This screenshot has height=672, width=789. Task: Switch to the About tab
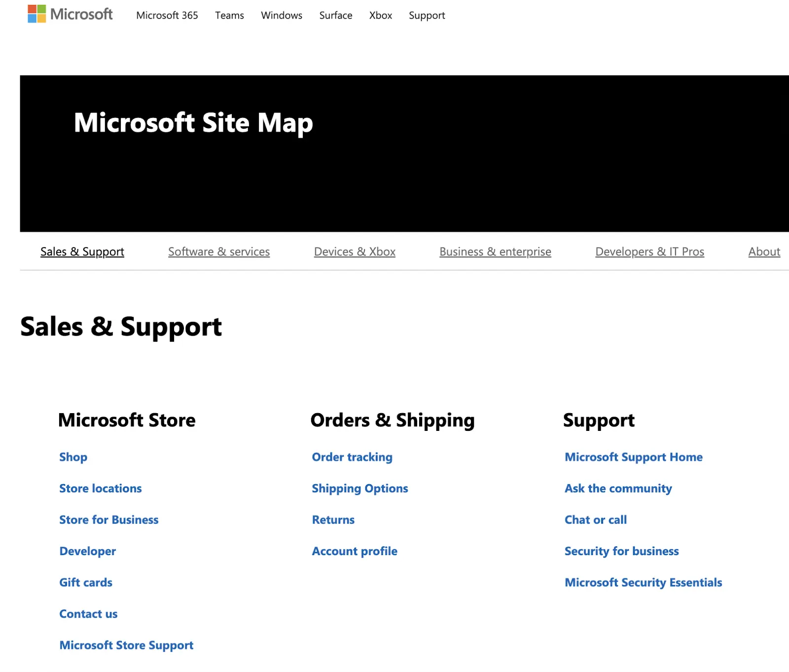click(x=764, y=251)
